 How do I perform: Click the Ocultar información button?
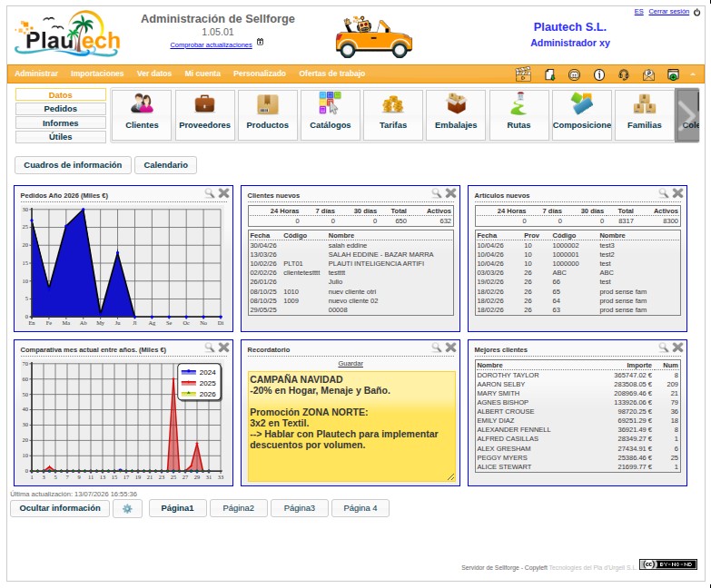60,508
